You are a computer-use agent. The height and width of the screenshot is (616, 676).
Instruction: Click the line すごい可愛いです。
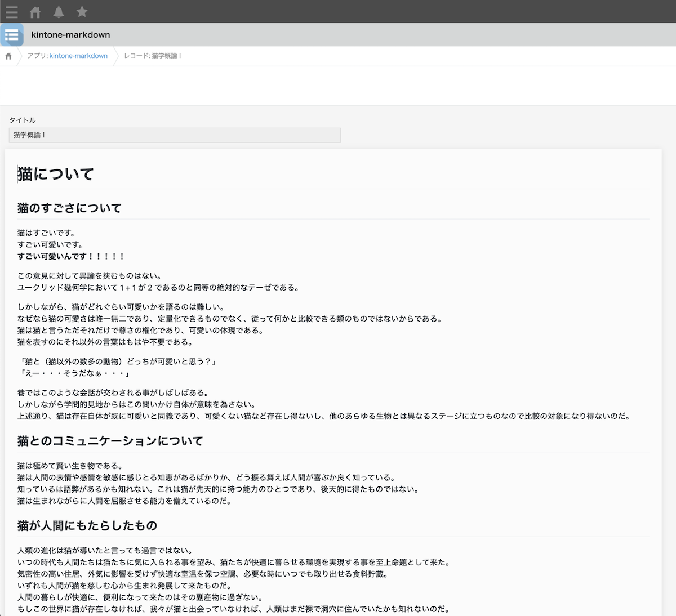coord(50,245)
